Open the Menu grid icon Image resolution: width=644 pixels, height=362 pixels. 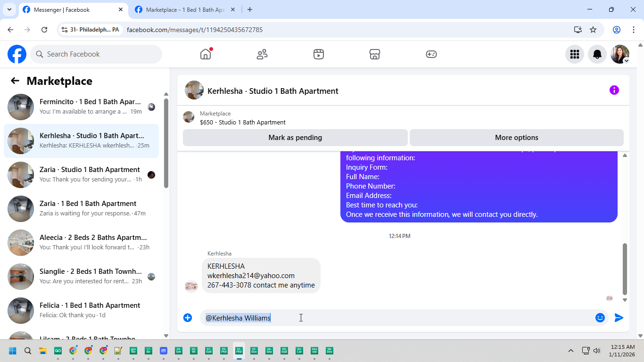pyautogui.click(x=575, y=54)
